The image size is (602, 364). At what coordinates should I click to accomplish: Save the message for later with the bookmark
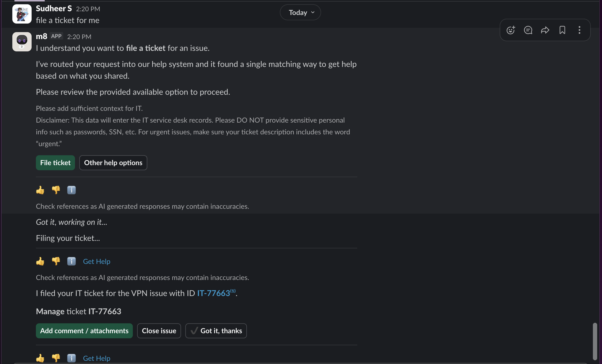point(562,30)
